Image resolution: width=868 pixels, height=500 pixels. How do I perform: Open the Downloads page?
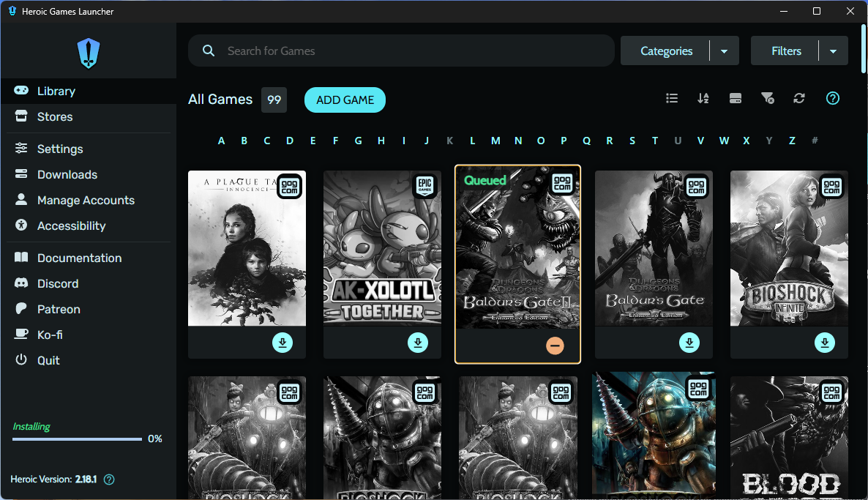point(89,174)
